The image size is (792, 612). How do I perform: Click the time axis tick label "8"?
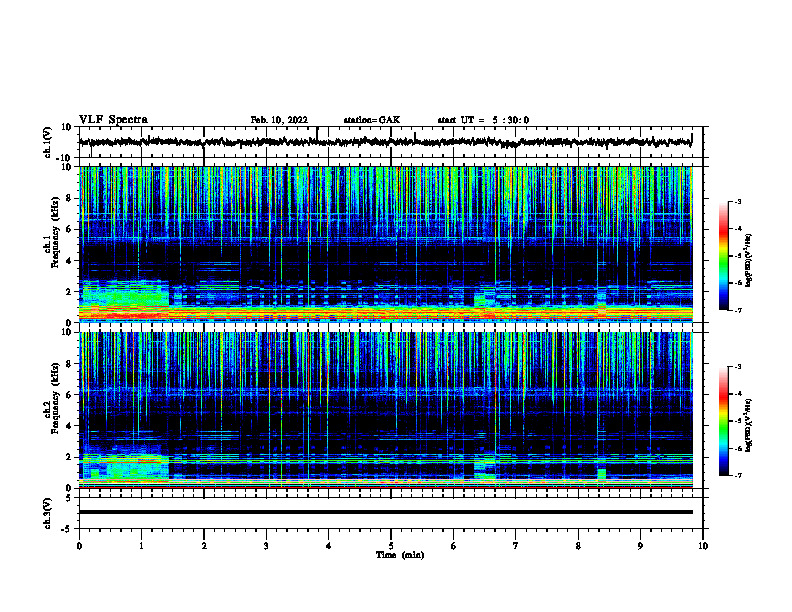point(578,546)
